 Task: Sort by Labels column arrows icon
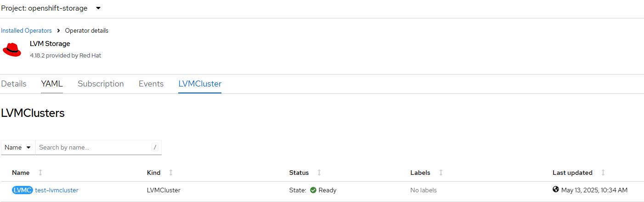tap(441, 173)
